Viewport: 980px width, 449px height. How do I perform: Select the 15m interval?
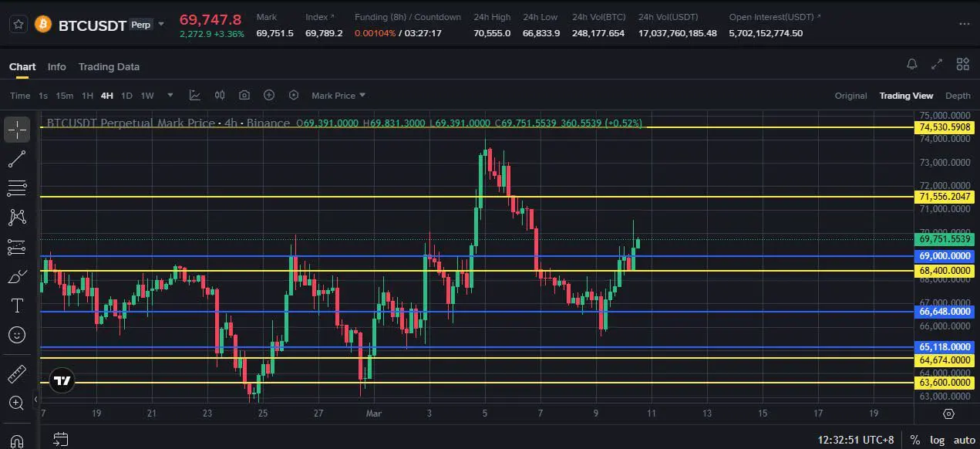[65, 96]
